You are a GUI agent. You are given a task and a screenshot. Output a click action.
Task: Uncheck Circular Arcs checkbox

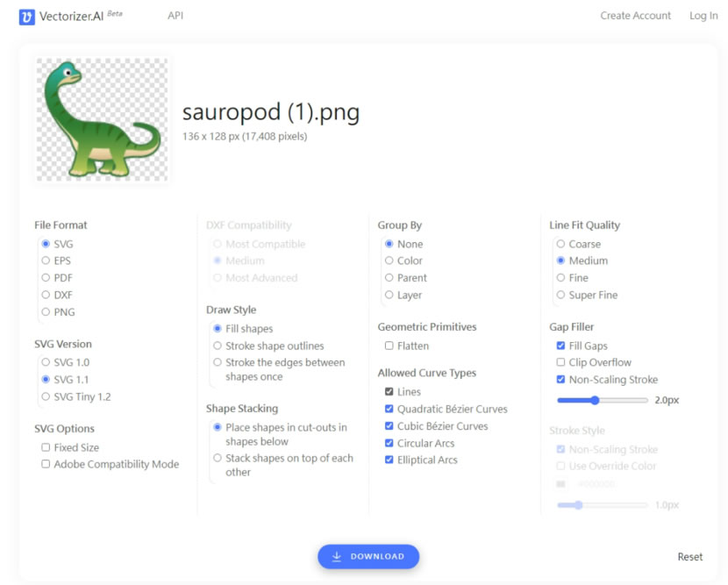pyautogui.click(x=389, y=443)
